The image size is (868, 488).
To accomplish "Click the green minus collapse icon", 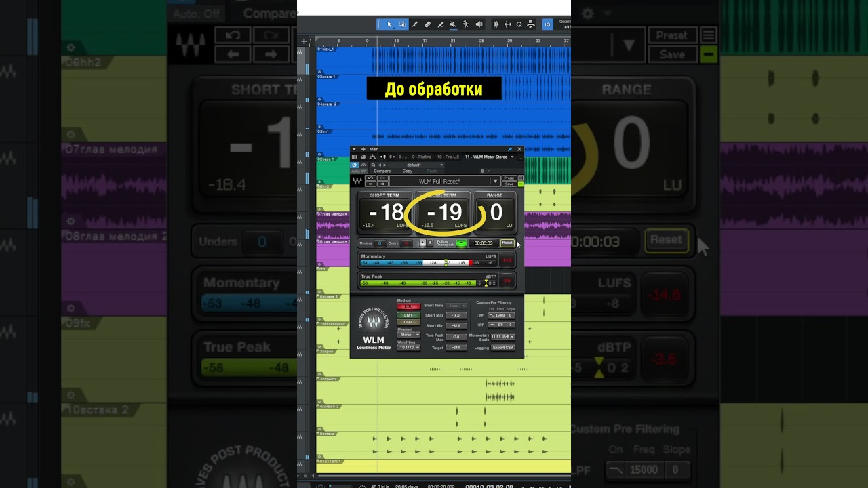I will pos(521,184).
